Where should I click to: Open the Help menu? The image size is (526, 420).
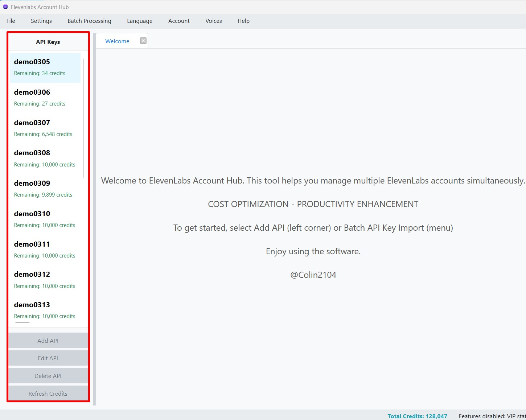point(243,21)
